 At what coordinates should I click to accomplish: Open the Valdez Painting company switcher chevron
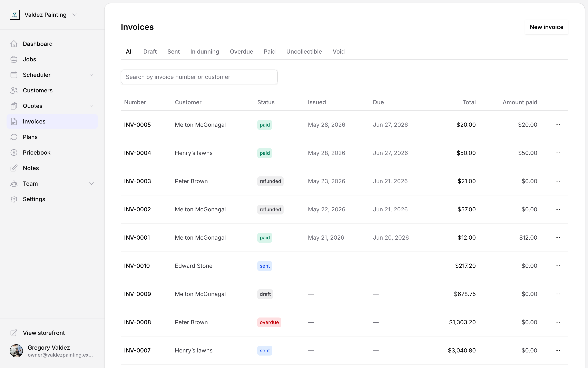tap(75, 15)
